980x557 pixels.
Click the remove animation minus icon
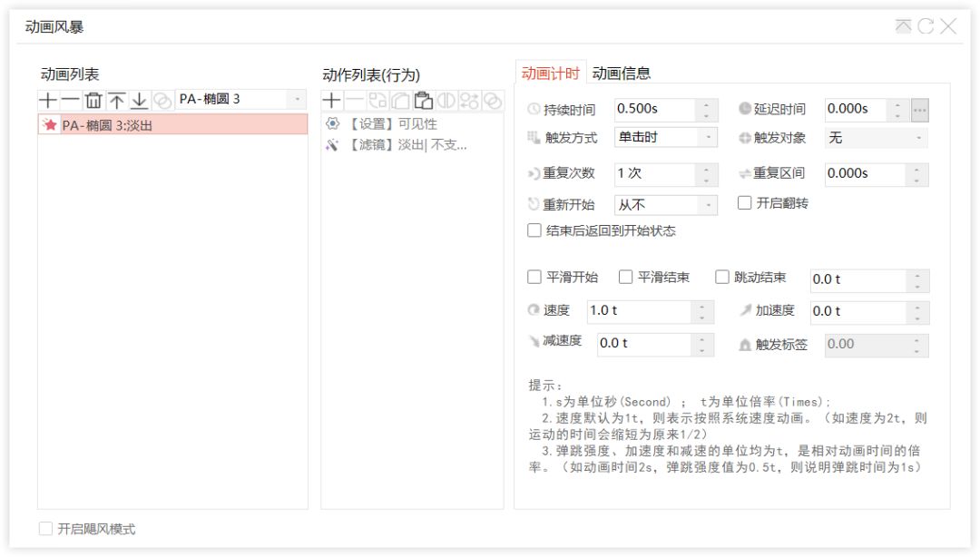(71, 100)
